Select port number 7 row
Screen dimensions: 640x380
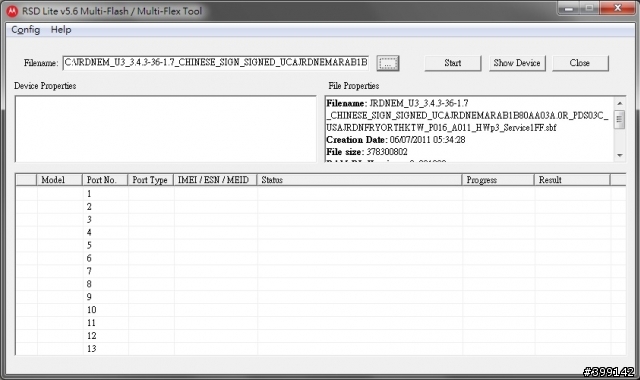pyautogui.click(x=320, y=271)
